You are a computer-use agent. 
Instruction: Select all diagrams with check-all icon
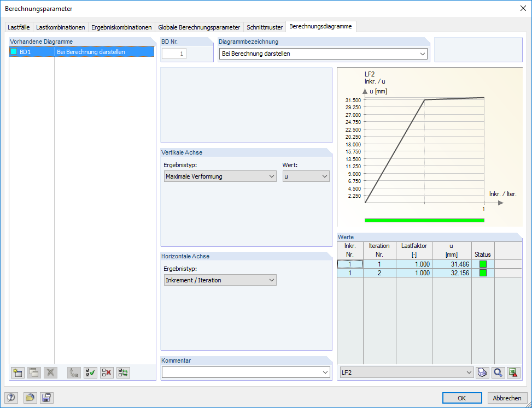(91, 372)
